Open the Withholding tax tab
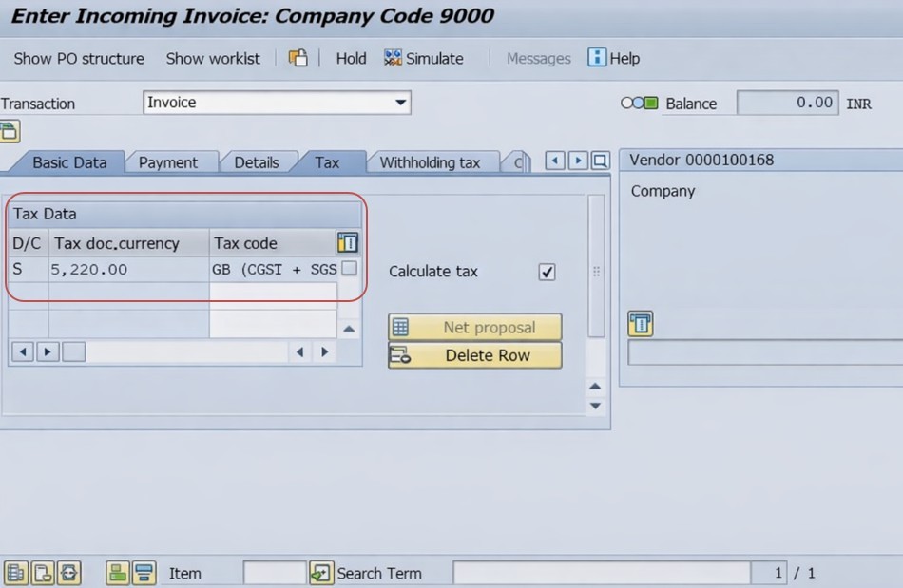 coord(430,162)
